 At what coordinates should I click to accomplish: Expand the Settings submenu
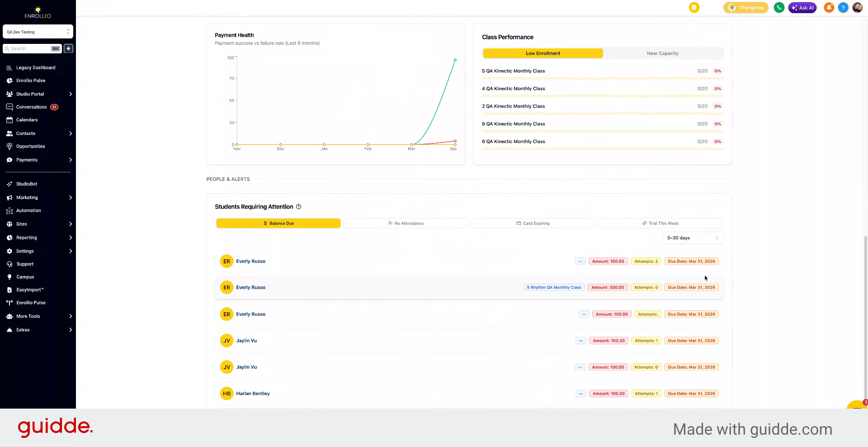[71, 251]
